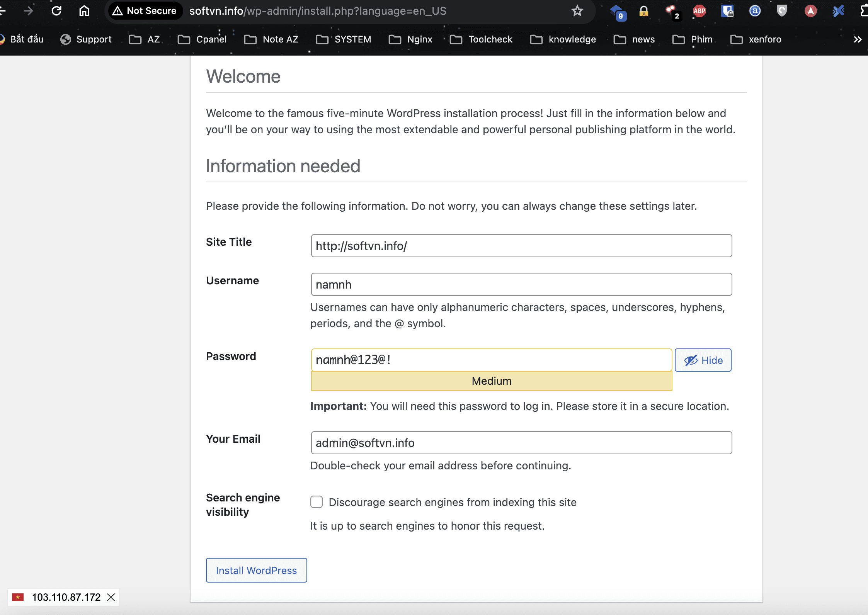Bookmark the page with the star icon
This screenshot has height=615, width=868.
click(577, 11)
